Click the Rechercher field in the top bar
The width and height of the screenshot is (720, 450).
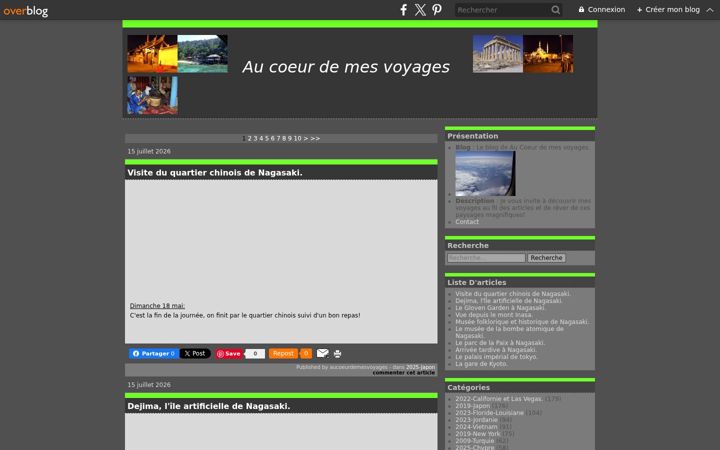pos(502,10)
